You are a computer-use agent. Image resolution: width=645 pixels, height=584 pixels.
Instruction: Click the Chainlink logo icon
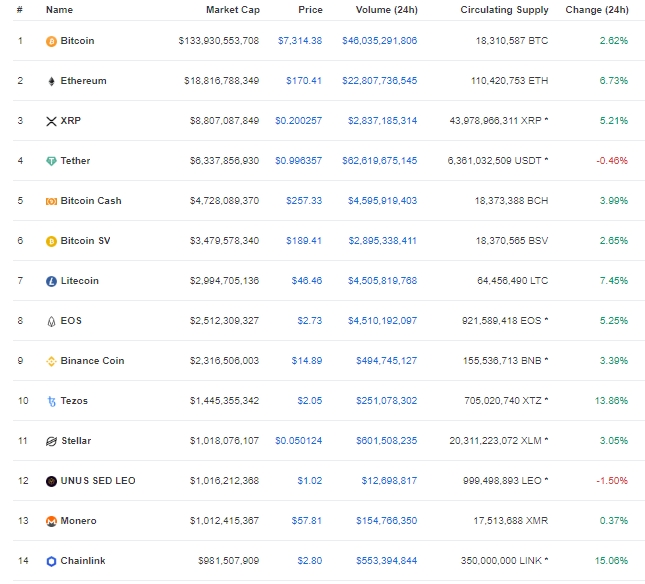pos(51,561)
